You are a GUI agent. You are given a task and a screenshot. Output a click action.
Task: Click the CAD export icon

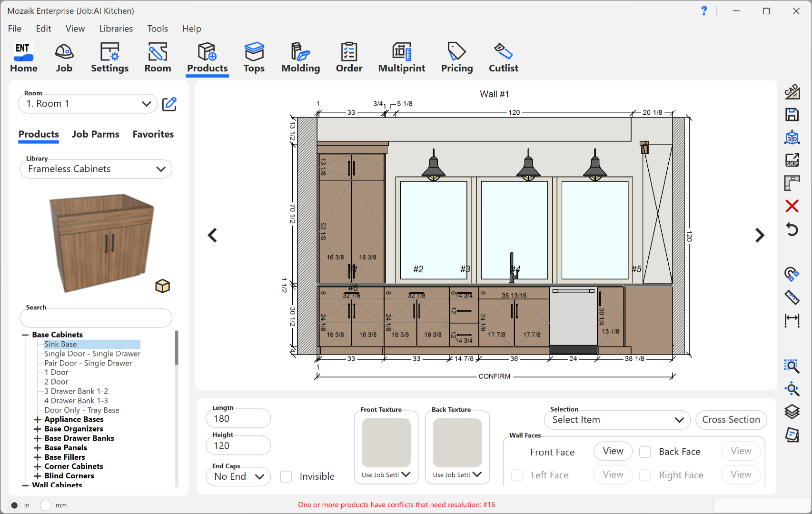(x=792, y=92)
